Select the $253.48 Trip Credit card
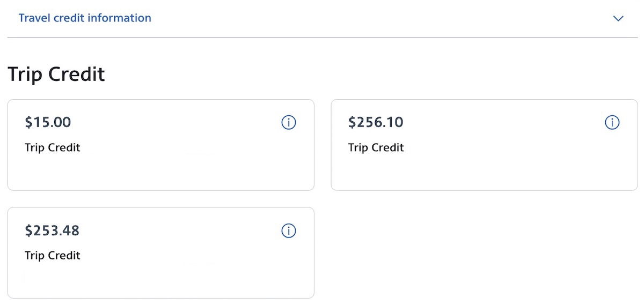 click(161, 253)
